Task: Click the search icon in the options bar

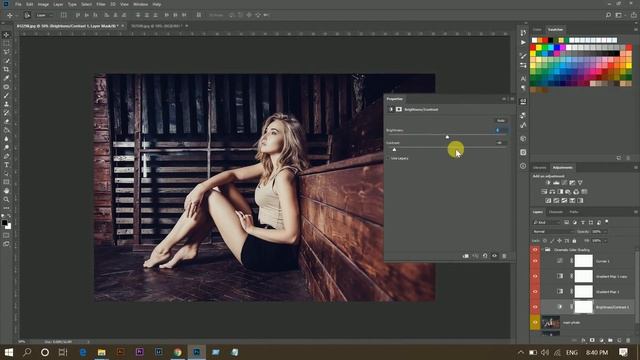Action: click(608, 15)
